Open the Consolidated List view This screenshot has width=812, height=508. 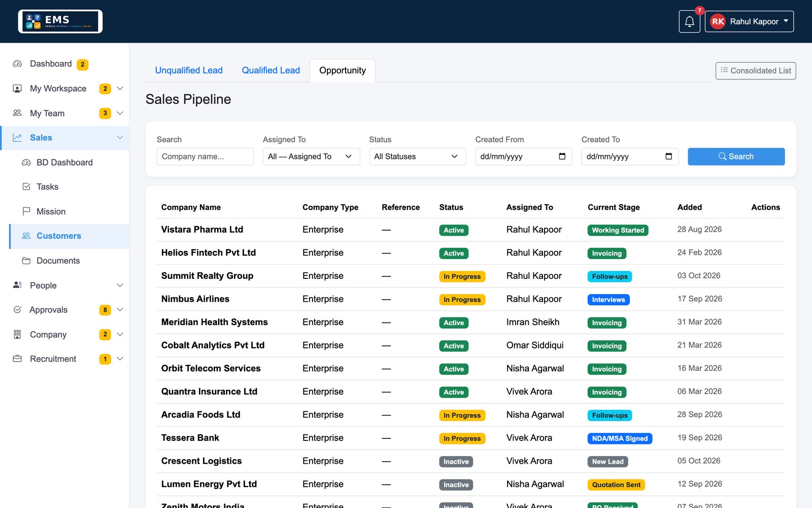pyautogui.click(x=756, y=71)
